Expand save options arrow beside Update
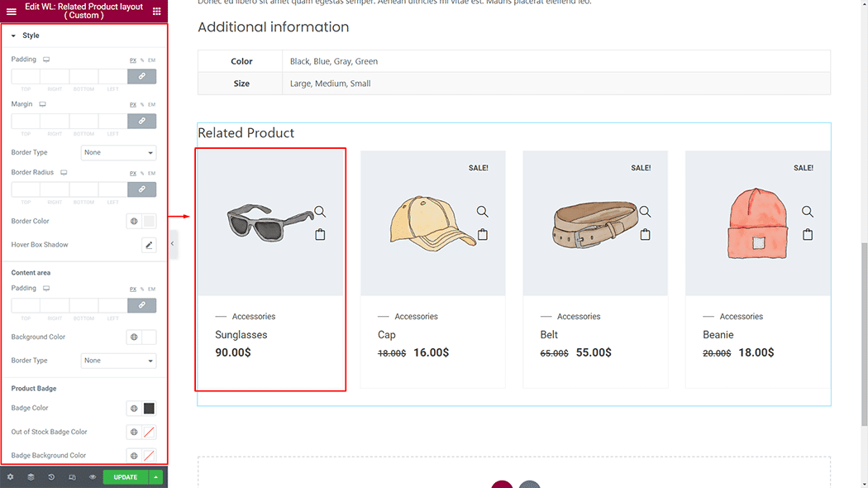This screenshot has width=868, height=488. 156,477
